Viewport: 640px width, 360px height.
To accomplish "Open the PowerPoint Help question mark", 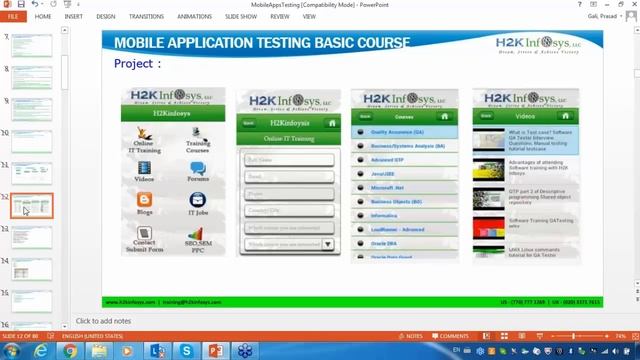I will (580, 4).
